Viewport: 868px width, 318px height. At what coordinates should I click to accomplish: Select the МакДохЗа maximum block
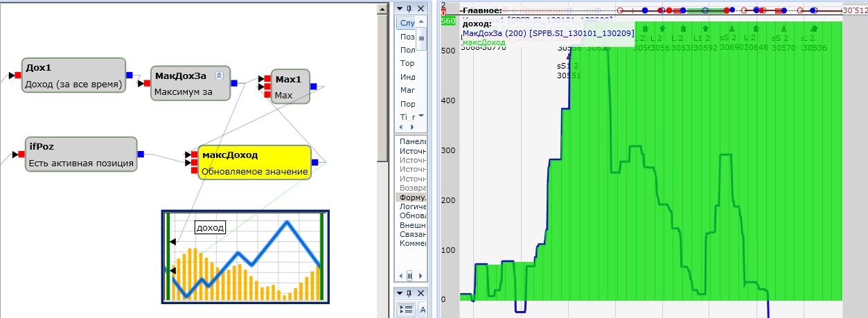tap(191, 83)
